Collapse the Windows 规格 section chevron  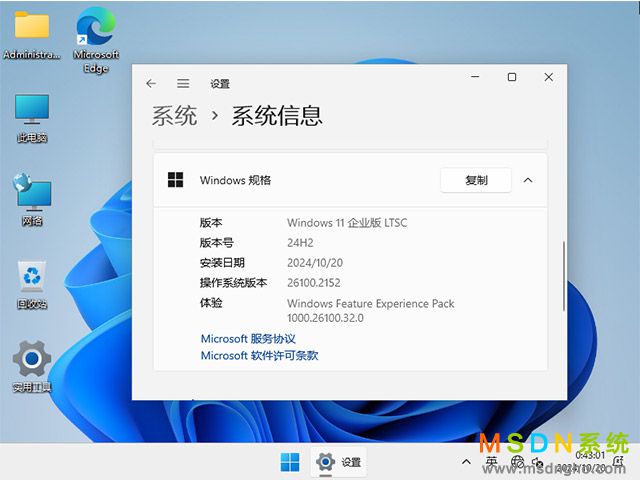point(528,180)
